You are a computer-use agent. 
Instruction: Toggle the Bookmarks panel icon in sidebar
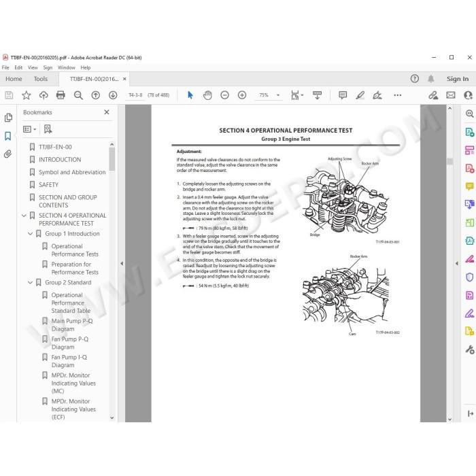click(x=8, y=136)
